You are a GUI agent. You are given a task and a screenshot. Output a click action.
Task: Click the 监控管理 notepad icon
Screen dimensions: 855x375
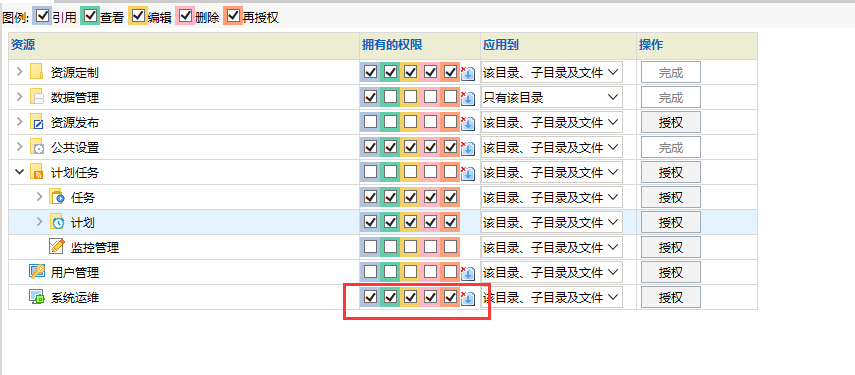tap(57, 246)
